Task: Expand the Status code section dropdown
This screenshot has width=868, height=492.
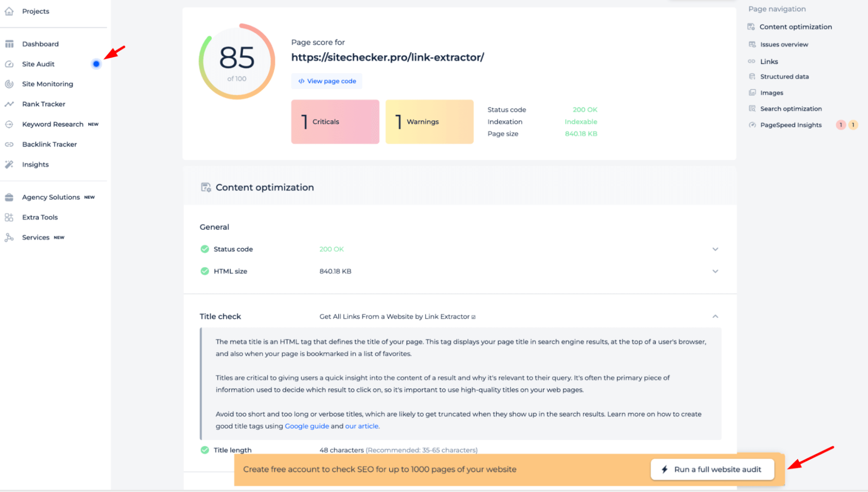Action: (716, 249)
